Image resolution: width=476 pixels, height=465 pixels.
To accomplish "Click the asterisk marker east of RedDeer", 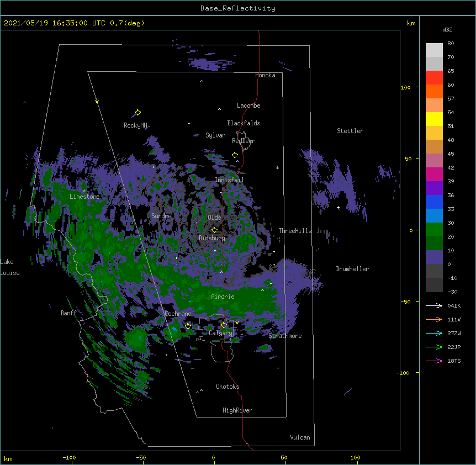I will pyautogui.click(x=277, y=168).
